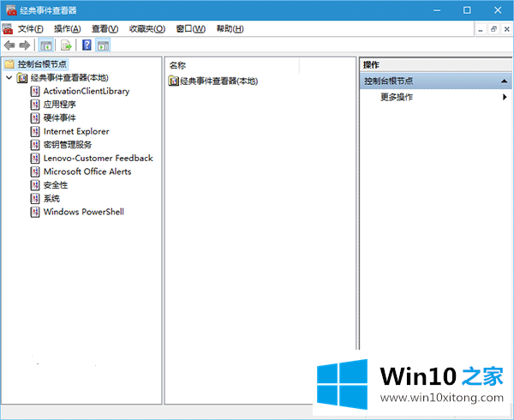The image size is (514, 420).
Task: Minimize the 经典事件查看器 main window
Action: (437, 10)
